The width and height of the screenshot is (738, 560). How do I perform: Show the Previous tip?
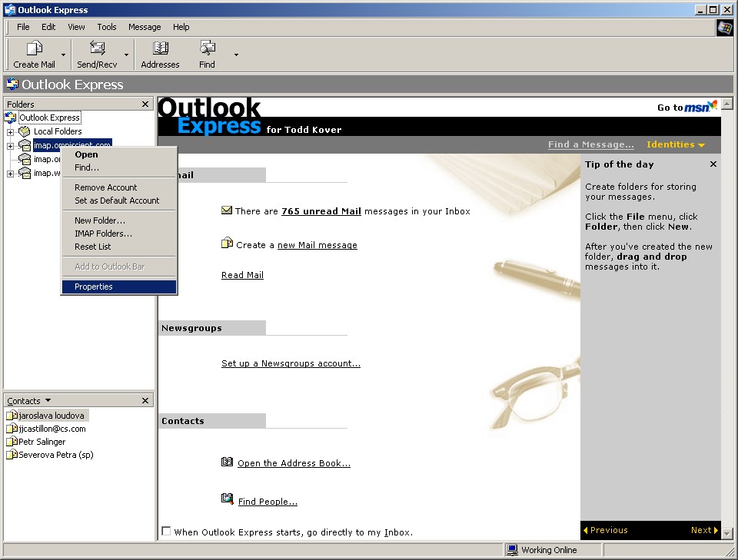tap(605, 530)
